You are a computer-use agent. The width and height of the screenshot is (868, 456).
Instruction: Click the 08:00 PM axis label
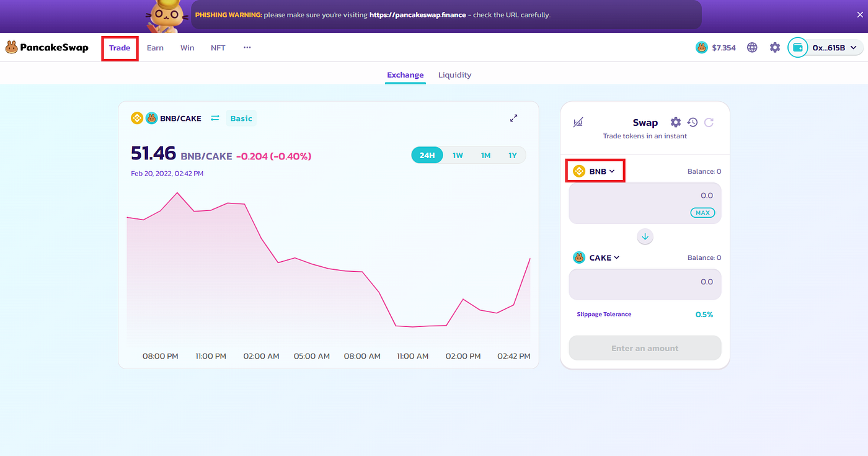coord(161,356)
